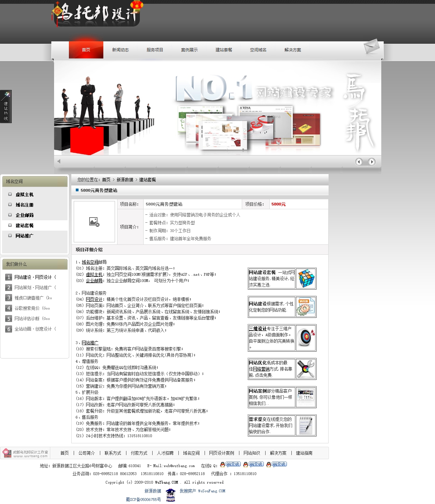Open the envelope mail icon in header
This screenshot has height=504, width=435.
tap(372, 47)
